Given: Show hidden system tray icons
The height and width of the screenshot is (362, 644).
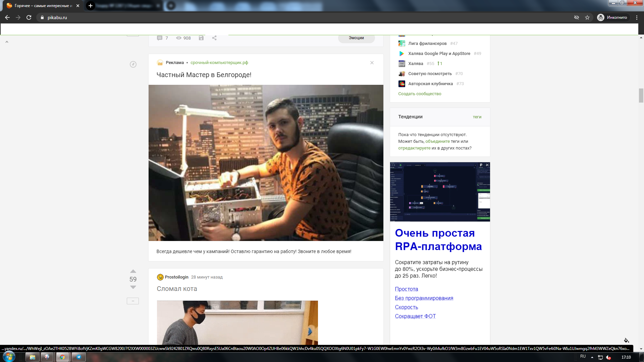Looking at the screenshot, I should point(592,357).
